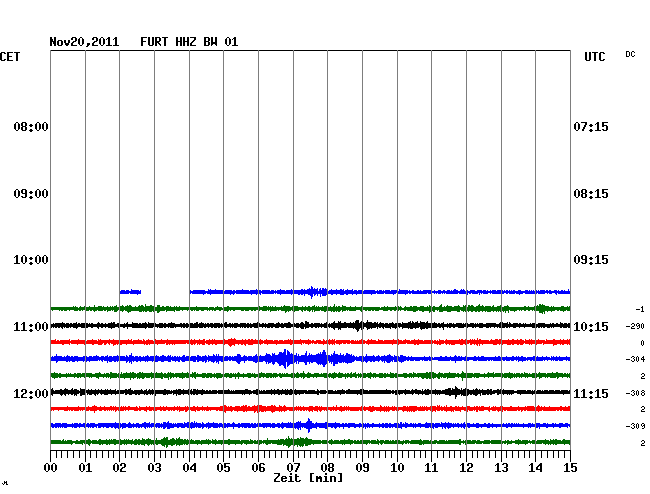Click the DC offset value -309

coord(635,426)
